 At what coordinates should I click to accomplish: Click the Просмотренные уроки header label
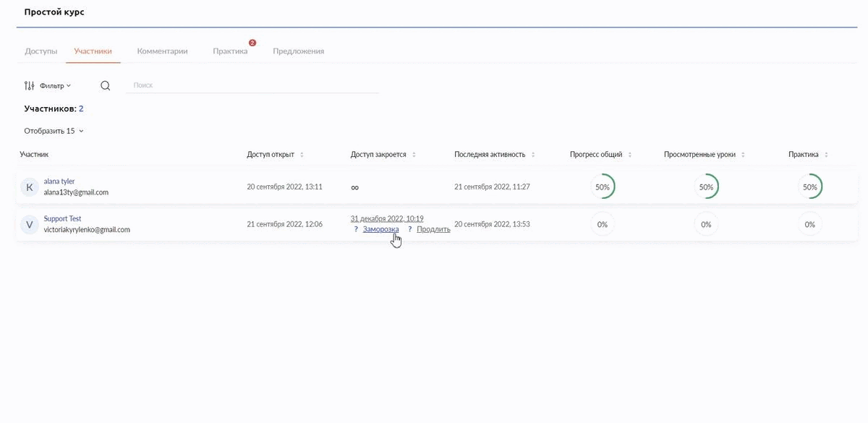click(x=700, y=155)
